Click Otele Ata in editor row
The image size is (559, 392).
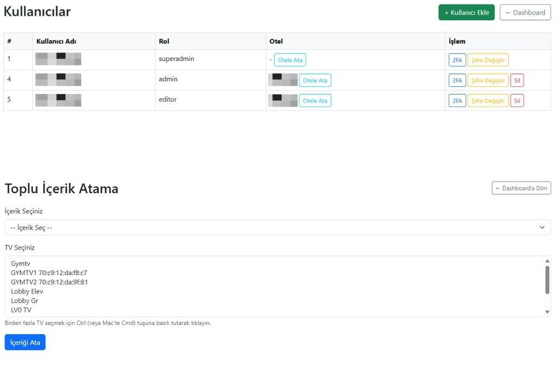pos(315,100)
